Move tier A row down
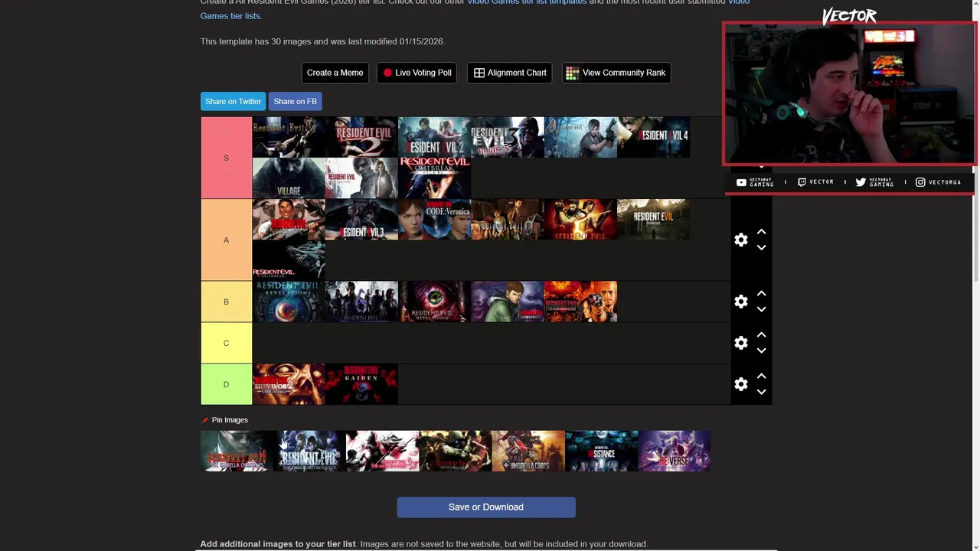The height and width of the screenshot is (551, 980). [x=761, y=248]
